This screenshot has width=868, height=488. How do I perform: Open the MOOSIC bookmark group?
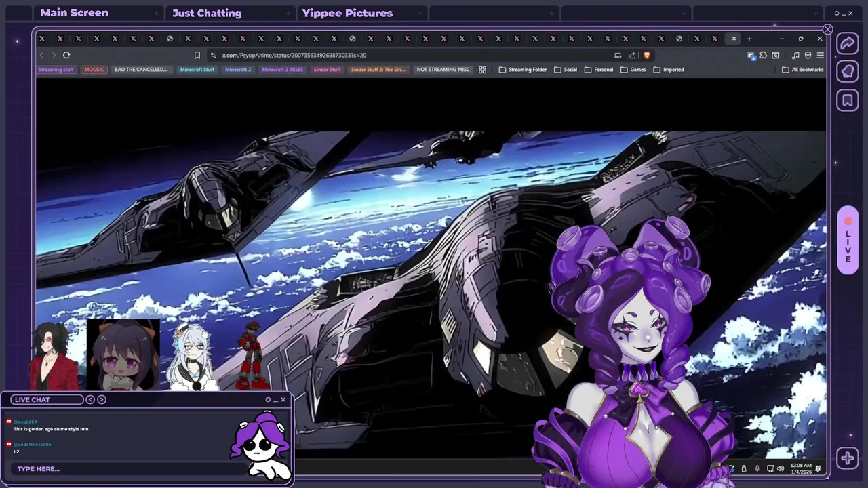pyautogui.click(x=94, y=69)
